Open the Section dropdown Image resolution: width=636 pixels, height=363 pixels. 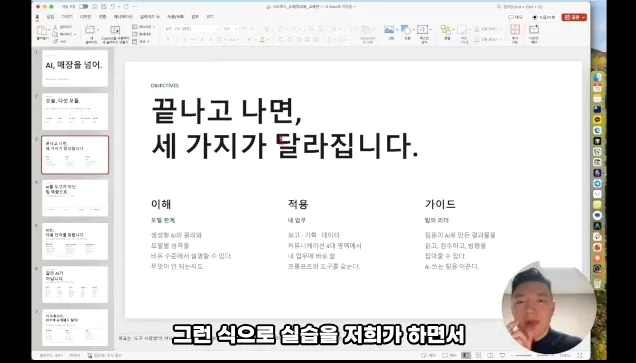coord(141,41)
